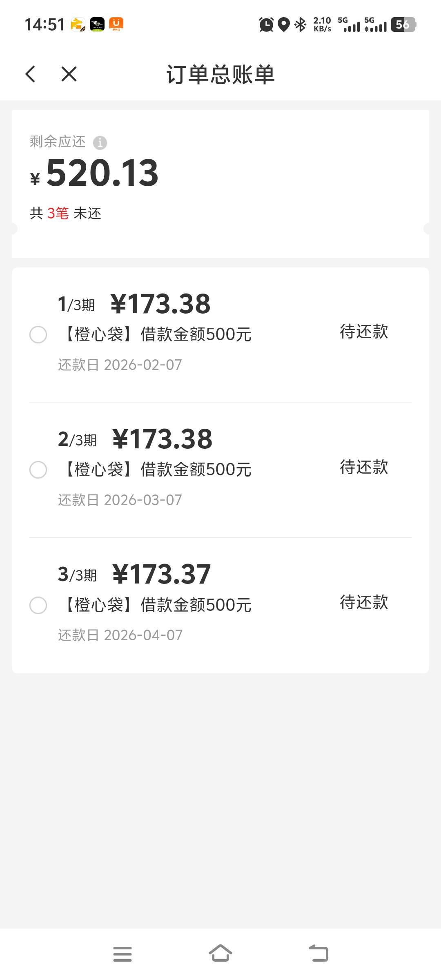Tap the Bluetooth status icon

(x=301, y=24)
